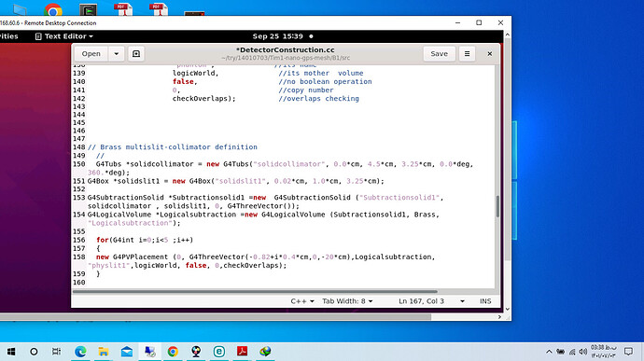Close the Remote Desktop Connection window
The image size is (644, 361).
(x=500, y=23)
